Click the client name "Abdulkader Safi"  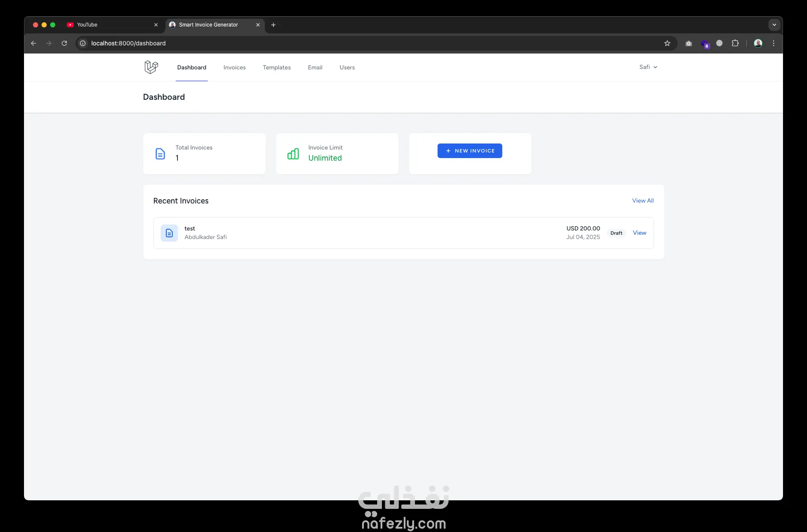(x=206, y=237)
